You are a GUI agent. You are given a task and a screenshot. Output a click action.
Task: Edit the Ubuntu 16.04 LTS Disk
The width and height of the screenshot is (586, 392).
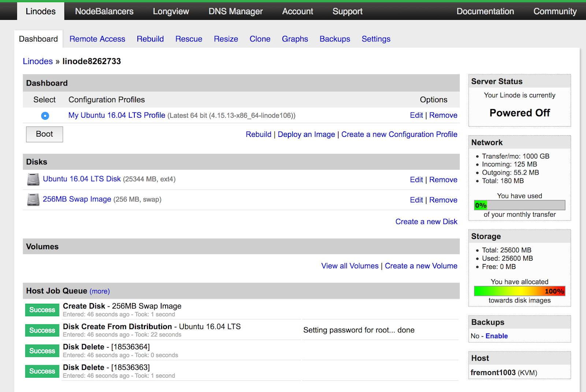[416, 180]
